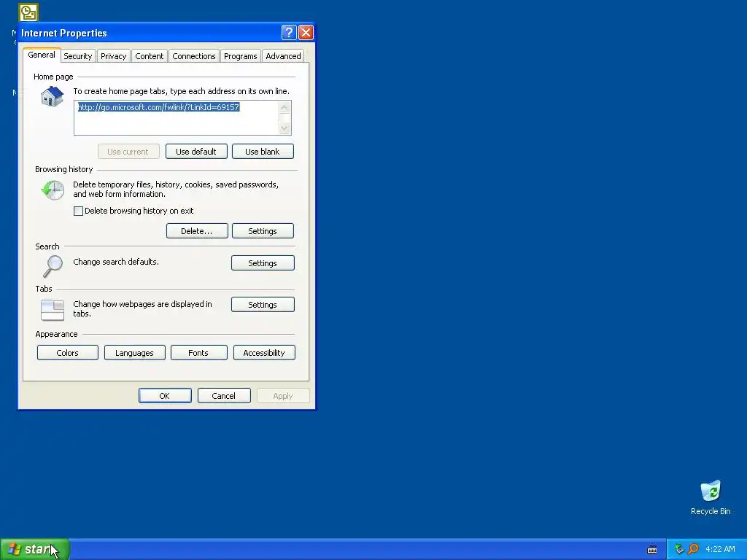Click the Use blank button
The image size is (747, 560).
tap(263, 152)
